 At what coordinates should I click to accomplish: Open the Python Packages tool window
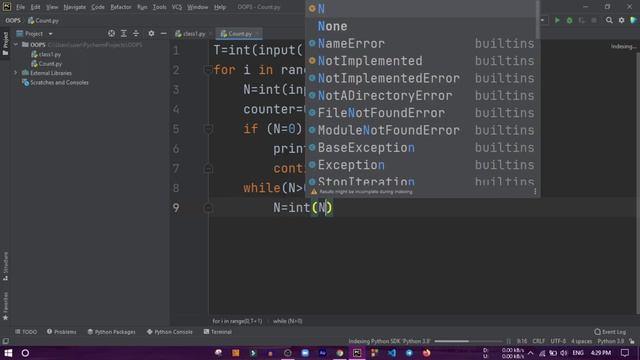pos(111,332)
